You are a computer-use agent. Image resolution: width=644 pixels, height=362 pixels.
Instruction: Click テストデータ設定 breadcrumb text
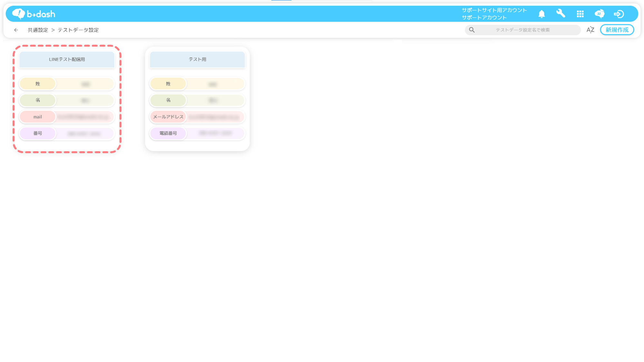point(78,30)
